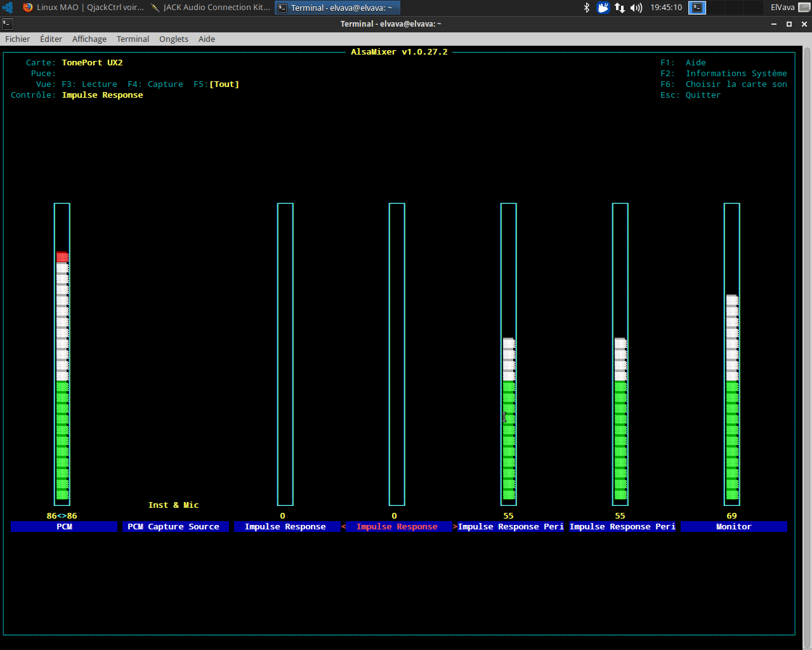The width and height of the screenshot is (812, 650).
Task: Click the terminal icon in the panel workspace area
Action: click(697, 8)
